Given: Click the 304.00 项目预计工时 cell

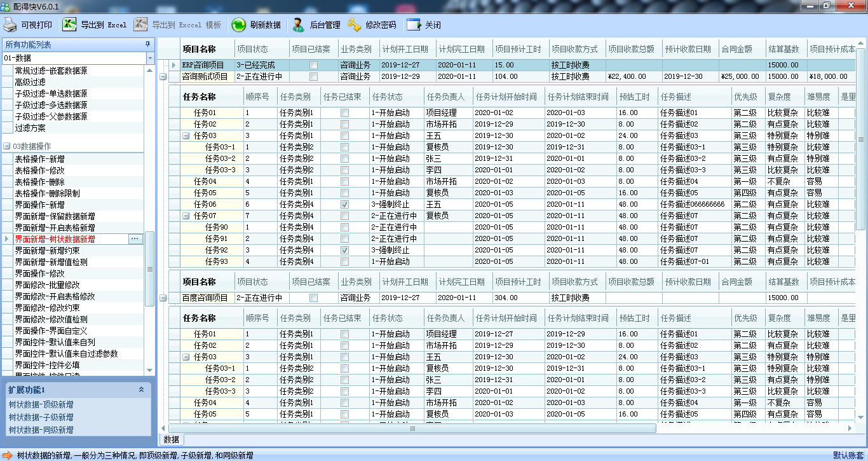Looking at the screenshot, I should coord(520,298).
